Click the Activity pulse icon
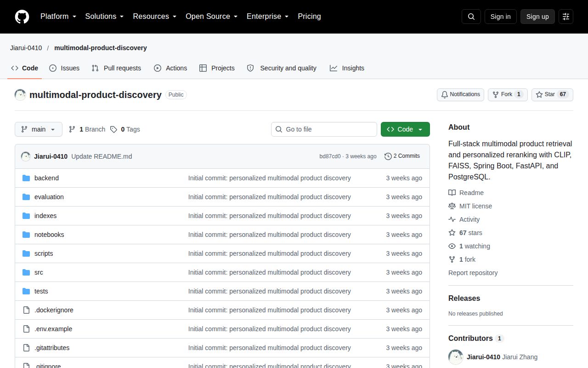 (452, 219)
